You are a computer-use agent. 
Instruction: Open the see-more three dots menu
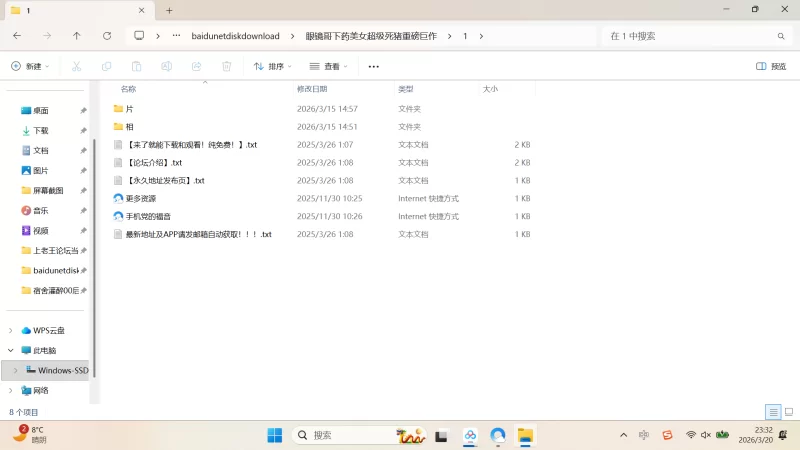click(x=374, y=66)
